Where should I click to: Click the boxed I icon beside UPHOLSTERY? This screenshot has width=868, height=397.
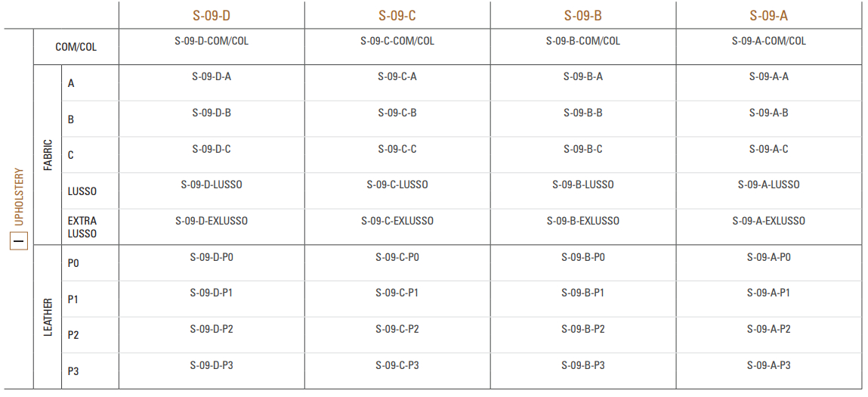click(19, 241)
